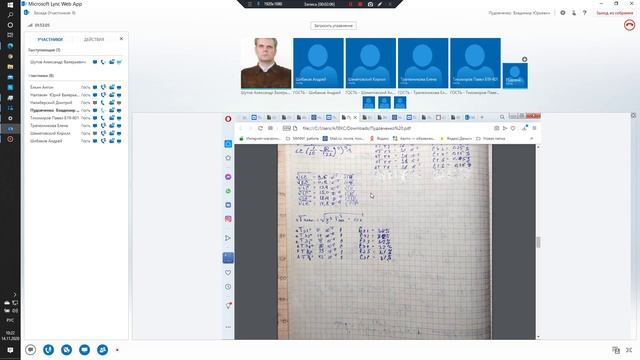
Task: Click the phone icon for presenter Александр
Action: [103, 62]
